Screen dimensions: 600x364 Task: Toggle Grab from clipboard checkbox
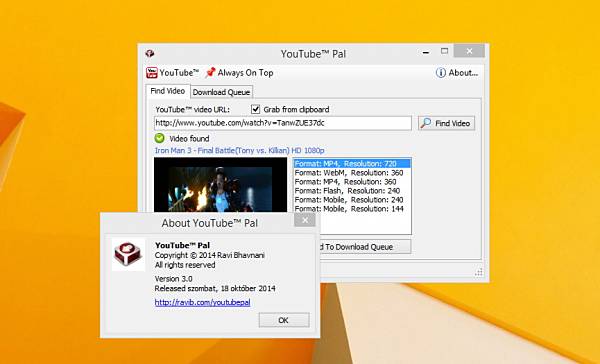click(x=255, y=109)
